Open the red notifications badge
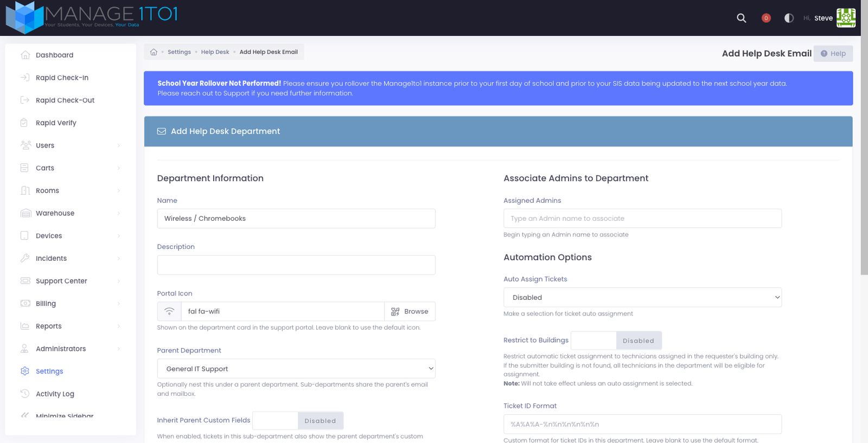This screenshot has width=868, height=443. tap(766, 18)
